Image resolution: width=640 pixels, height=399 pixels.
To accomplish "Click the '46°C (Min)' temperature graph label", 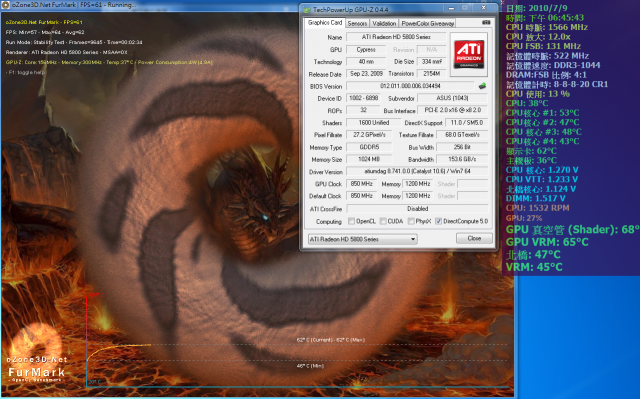I will pyautogui.click(x=310, y=366).
